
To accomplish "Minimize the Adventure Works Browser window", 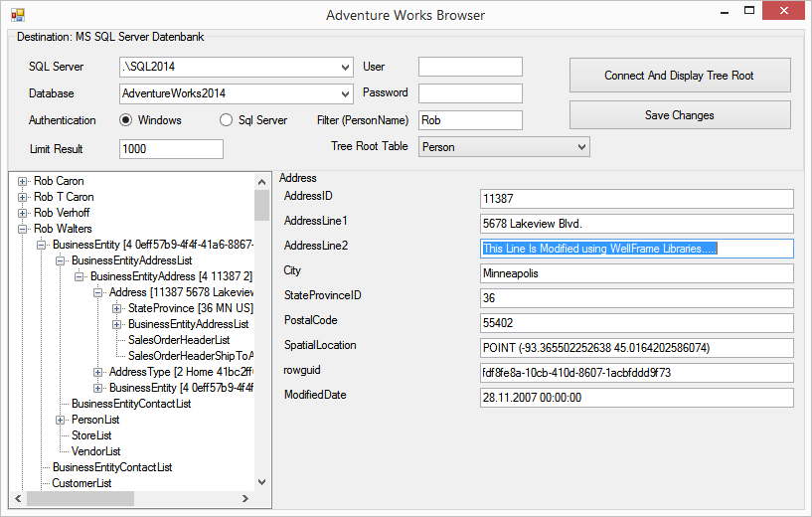I will click(x=725, y=11).
